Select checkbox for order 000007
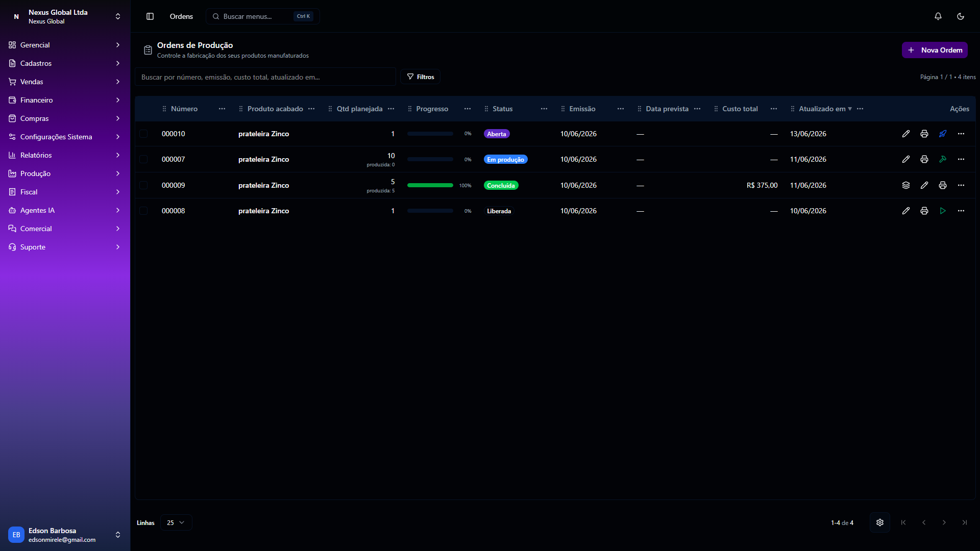The width and height of the screenshot is (980, 551). (x=143, y=159)
